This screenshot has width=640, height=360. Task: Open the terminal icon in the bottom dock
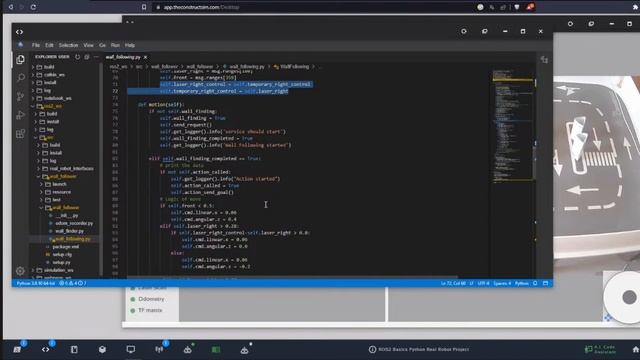[17, 349]
